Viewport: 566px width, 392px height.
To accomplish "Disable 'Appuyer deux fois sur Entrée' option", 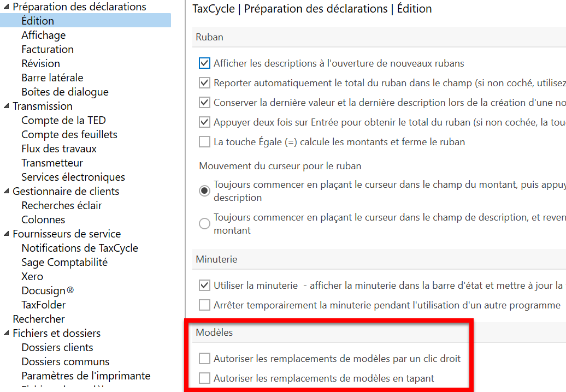I will coord(204,122).
